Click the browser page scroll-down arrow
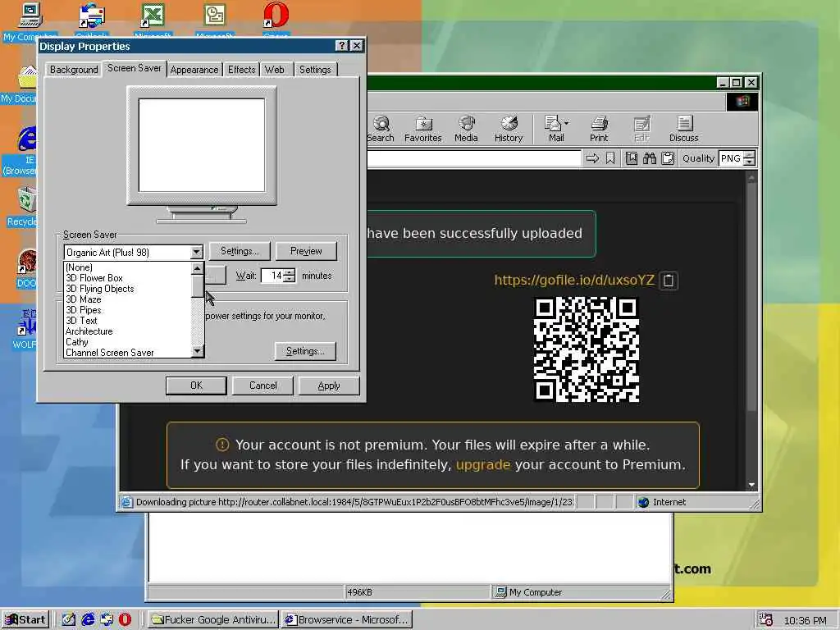The height and width of the screenshot is (630, 840). pyautogui.click(x=751, y=485)
